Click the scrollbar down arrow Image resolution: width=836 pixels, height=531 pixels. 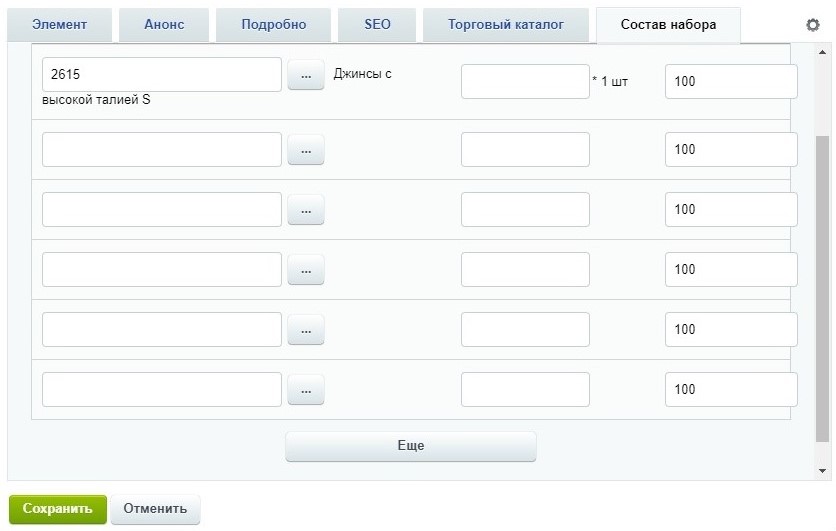pos(822,471)
